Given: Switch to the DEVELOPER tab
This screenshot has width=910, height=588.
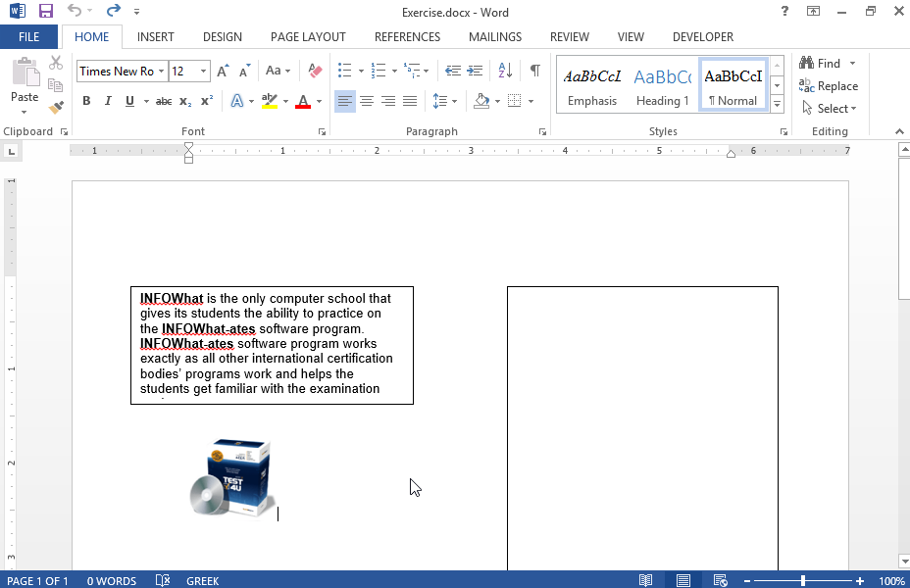Looking at the screenshot, I should (703, 37).
